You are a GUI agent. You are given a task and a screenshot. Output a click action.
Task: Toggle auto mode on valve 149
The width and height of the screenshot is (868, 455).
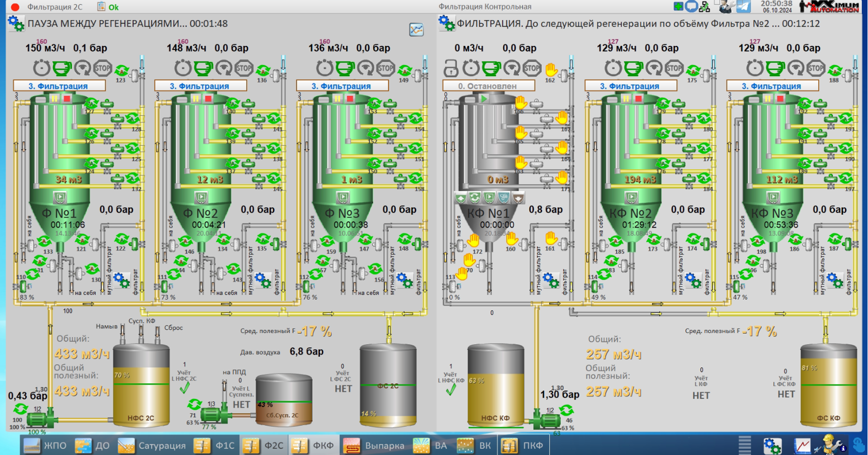coord(404,71)
